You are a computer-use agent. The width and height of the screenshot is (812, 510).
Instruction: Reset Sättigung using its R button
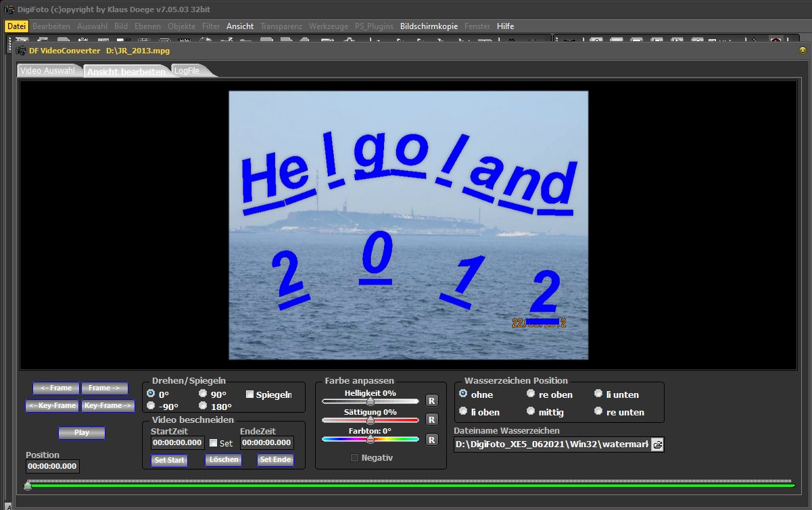click(x=431, y=420)
